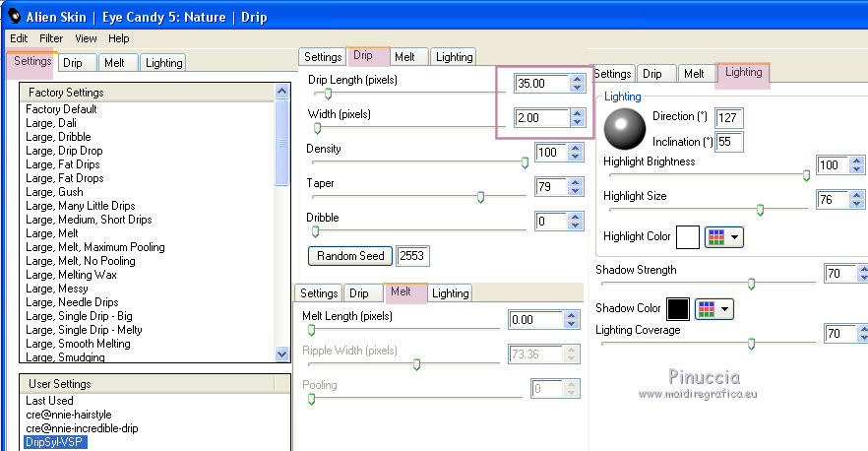Click the Width pixels value field

tap(541, 117)
